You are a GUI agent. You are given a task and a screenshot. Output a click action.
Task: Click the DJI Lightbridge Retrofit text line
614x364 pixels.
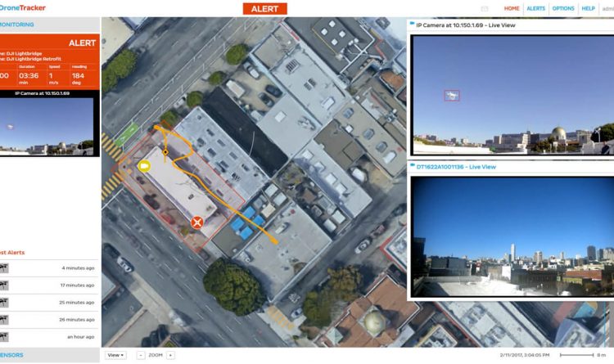(30, 59)
